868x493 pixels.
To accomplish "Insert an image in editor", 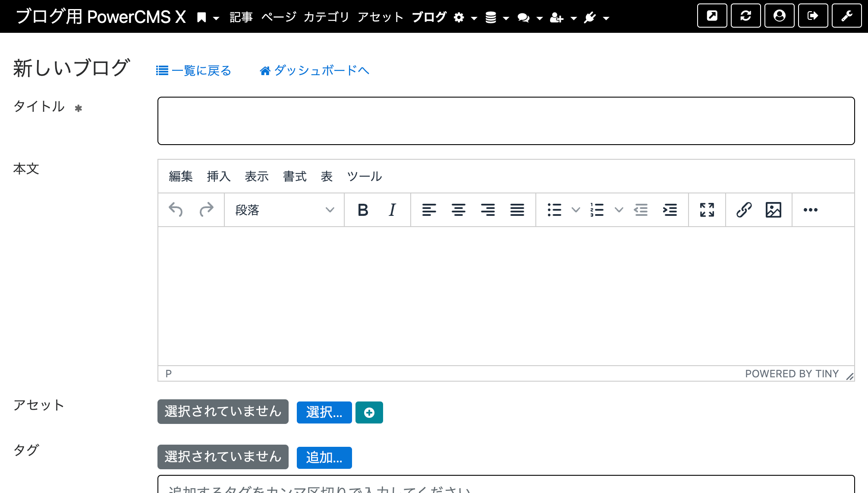I will pos(774,210).
